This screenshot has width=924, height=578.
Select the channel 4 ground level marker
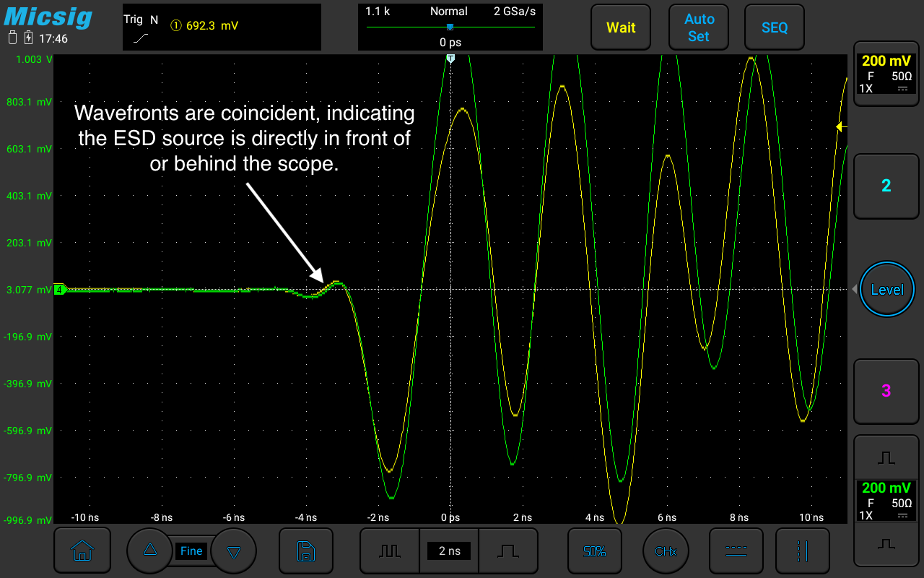click(x=61, y=290)
